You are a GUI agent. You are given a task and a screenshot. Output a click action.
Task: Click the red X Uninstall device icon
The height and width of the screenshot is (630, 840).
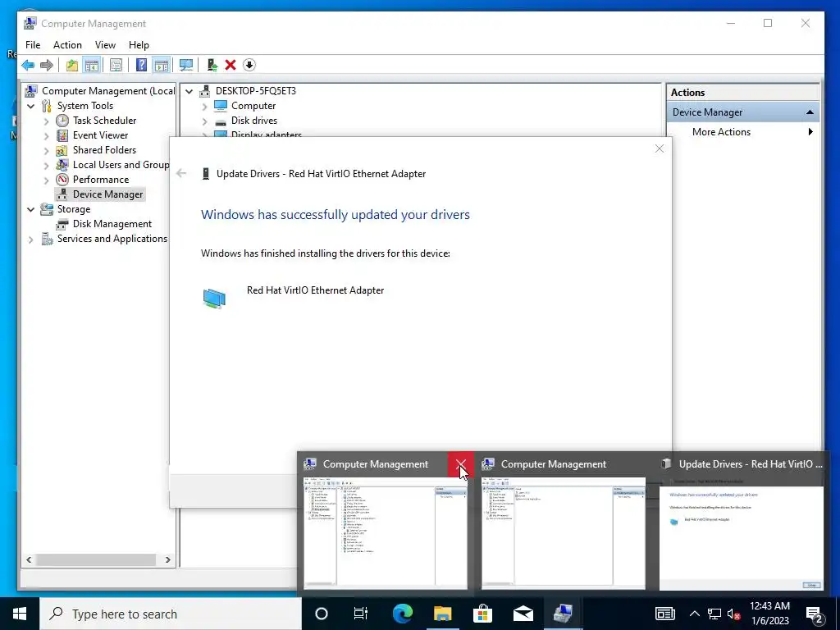click(x=231, y=66)
